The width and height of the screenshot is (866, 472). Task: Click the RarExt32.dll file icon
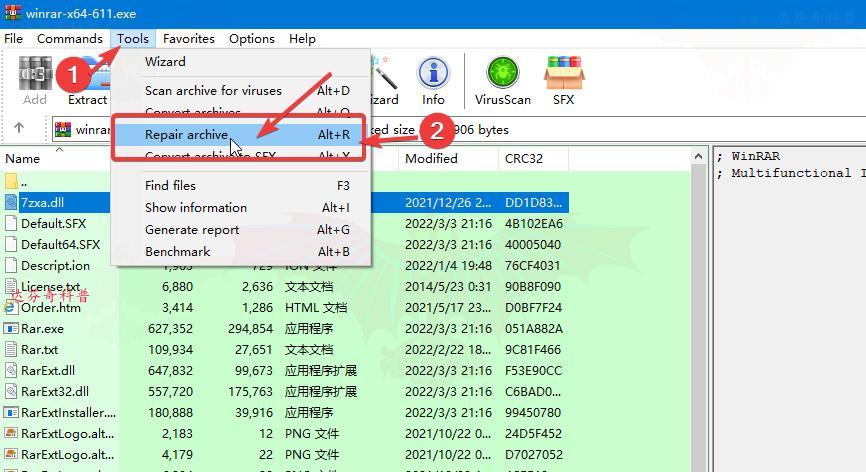click(x=11, y=391)
